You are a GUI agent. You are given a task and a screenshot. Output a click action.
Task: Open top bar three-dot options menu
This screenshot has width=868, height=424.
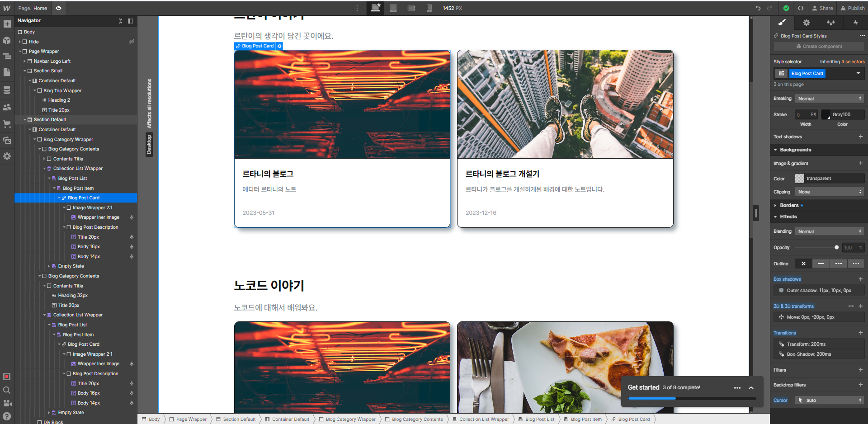point(357,8)
